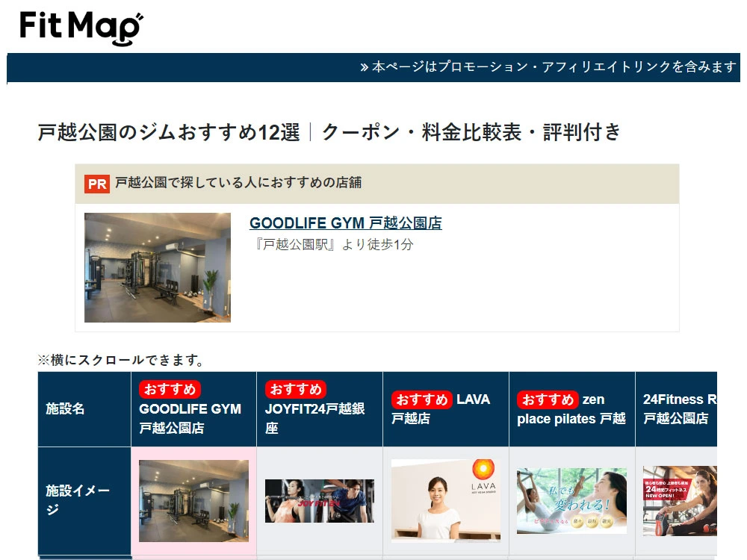Open the zen place pilates image

point(571,500)
